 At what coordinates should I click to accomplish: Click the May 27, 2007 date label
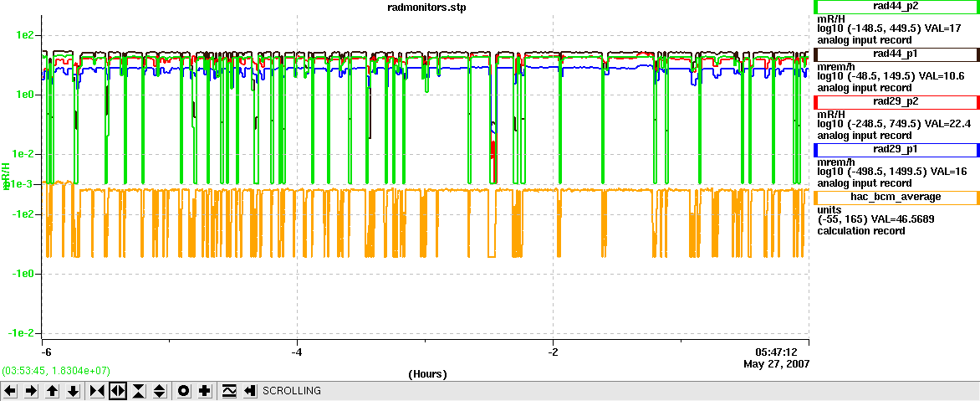click(x=777, y=363)
